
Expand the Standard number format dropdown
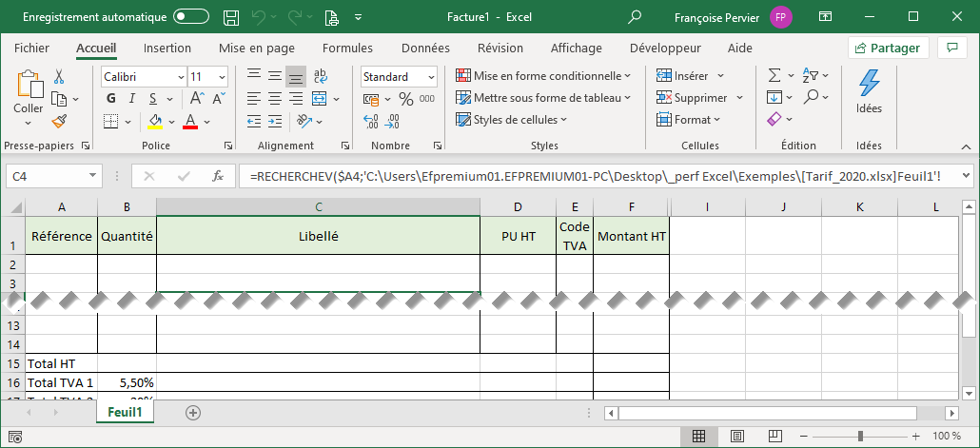click(x=431, y=77)
